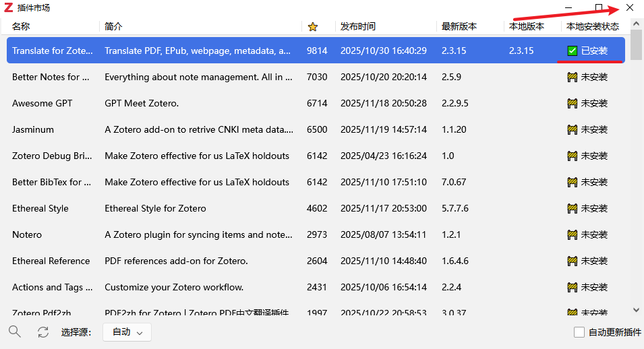
Task: Click not-installed icon for Jasminum
Action: pos(573,129)
